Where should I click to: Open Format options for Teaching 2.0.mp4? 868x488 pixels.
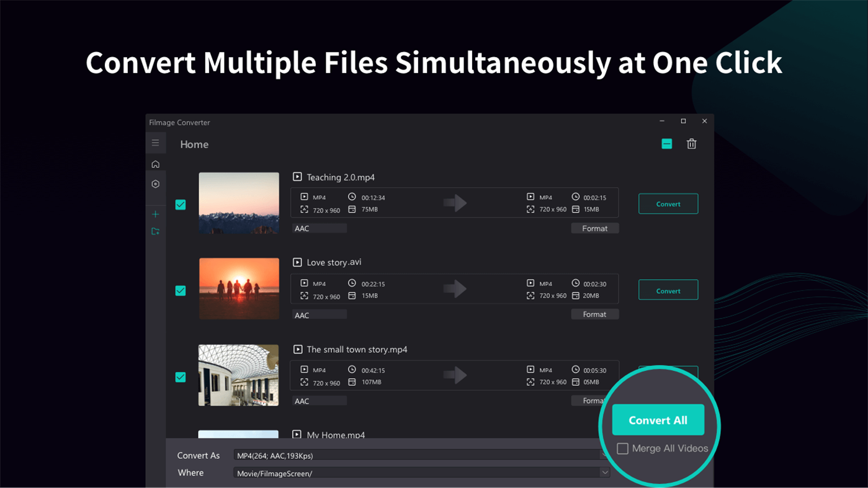595,228
